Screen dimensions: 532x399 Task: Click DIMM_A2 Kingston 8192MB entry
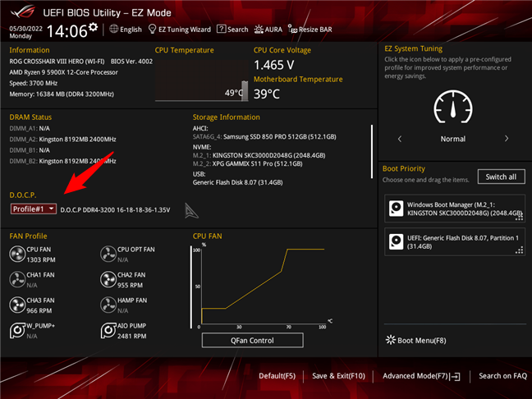62,140
